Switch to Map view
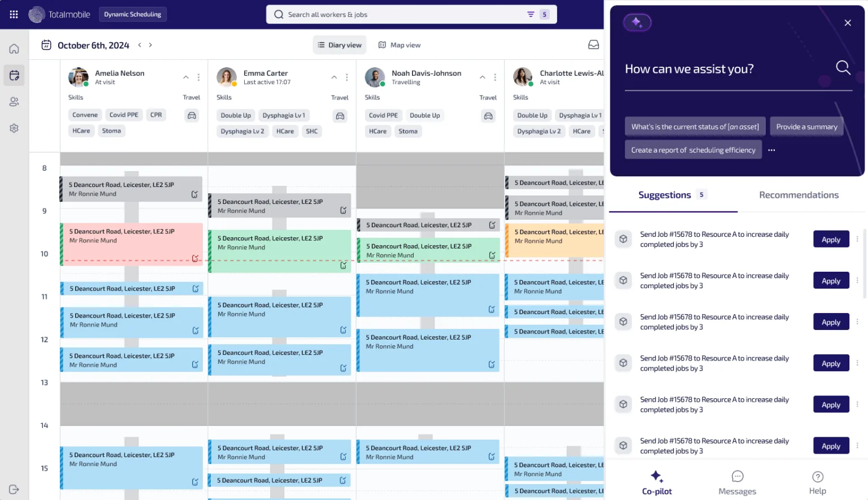Screen dimensions: 868x500 pos(400,45)
